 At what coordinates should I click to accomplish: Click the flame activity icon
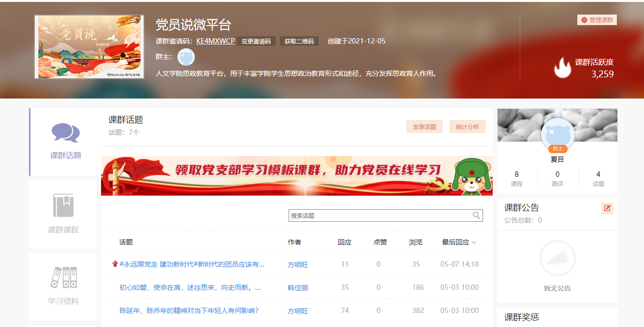[x=562, y=68]
